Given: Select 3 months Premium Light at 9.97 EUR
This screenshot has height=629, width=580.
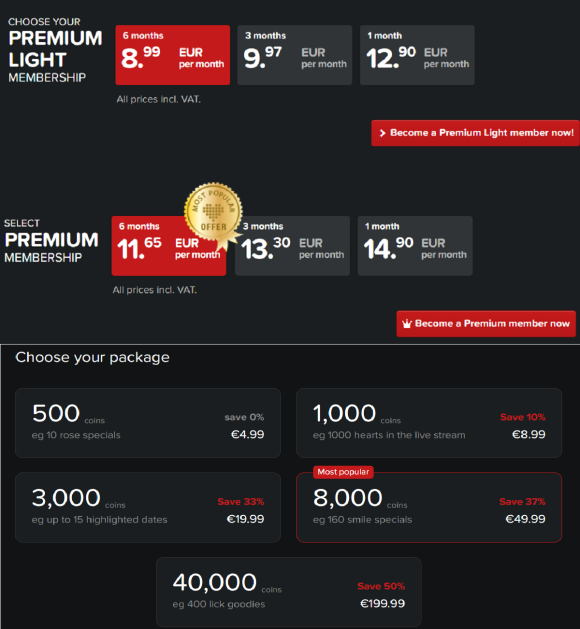Looking at the screenshot, I should click(x=294, y=55).
